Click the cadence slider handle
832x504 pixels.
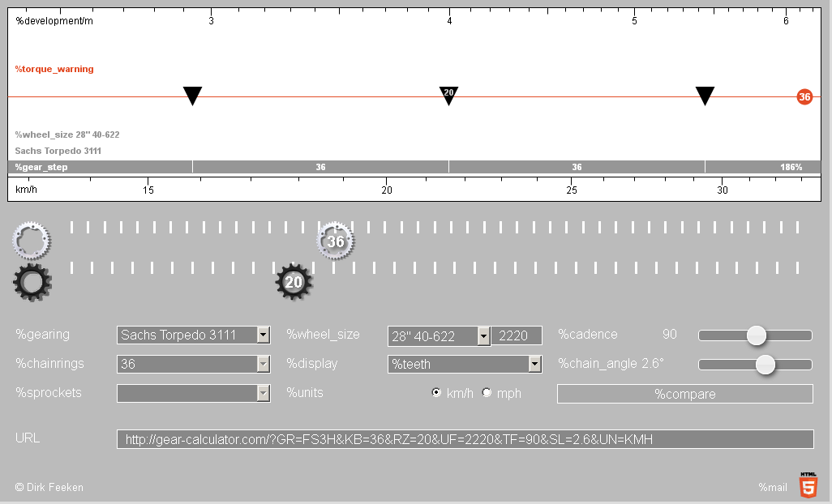756,335
